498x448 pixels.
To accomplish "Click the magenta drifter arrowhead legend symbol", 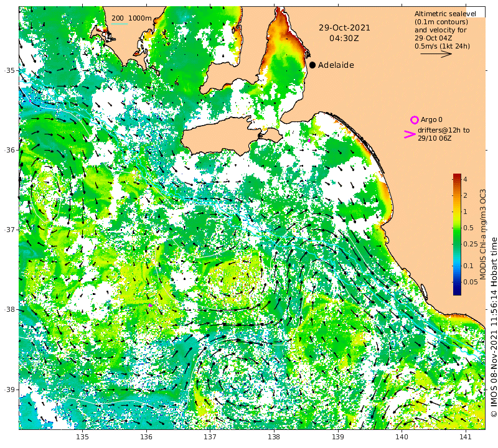I will [x=410, y=134].
